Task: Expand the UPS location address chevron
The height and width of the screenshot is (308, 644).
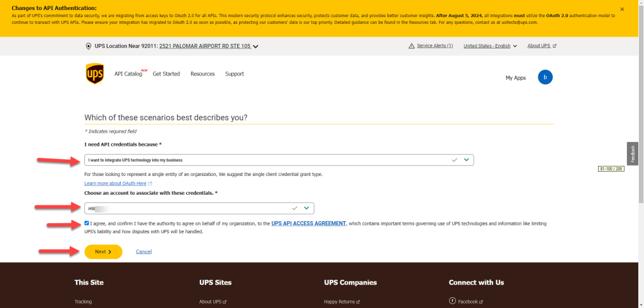Action: [255, 47]
